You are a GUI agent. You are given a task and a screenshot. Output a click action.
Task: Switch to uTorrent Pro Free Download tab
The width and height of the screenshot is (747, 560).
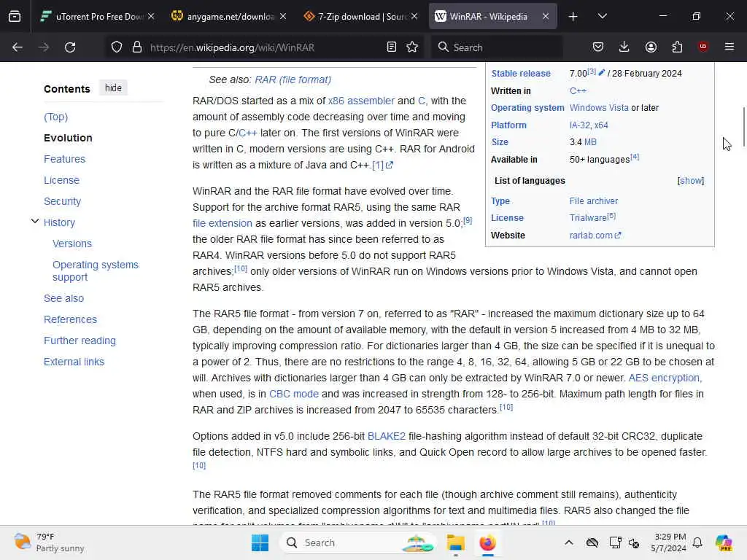coord(97,17)
